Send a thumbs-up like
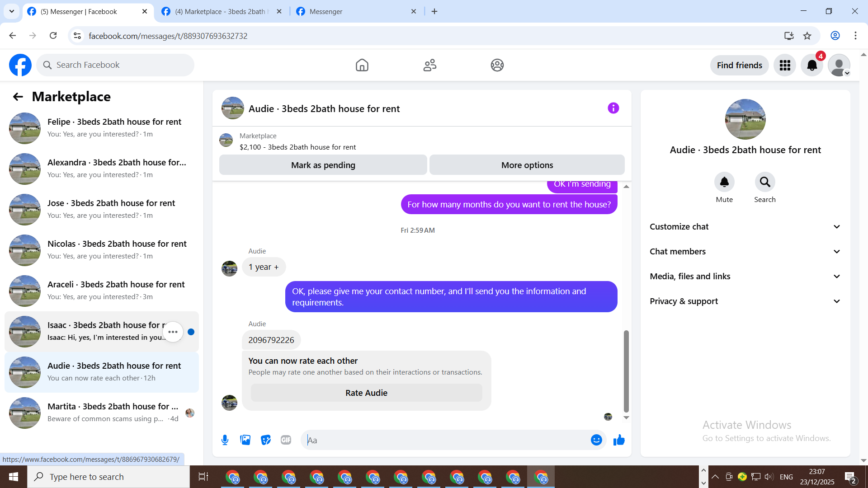This screenshot has width=868, height=488. coord(619,440)
